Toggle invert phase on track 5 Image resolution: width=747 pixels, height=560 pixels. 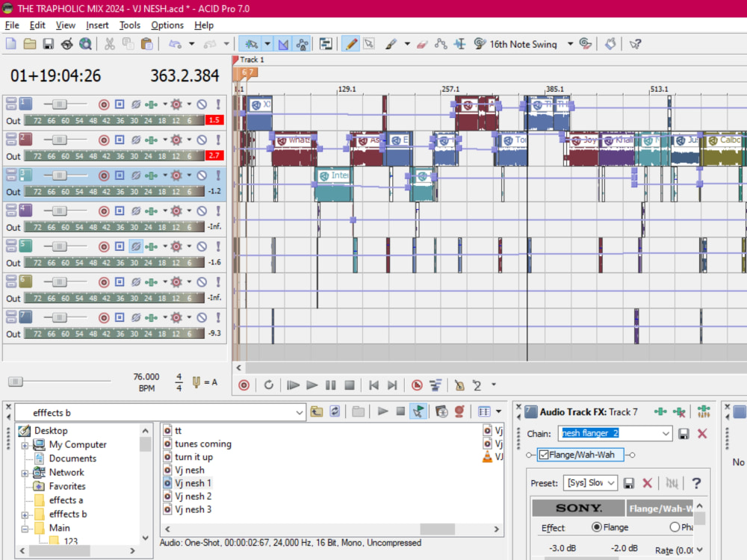(x=136, y=246)
